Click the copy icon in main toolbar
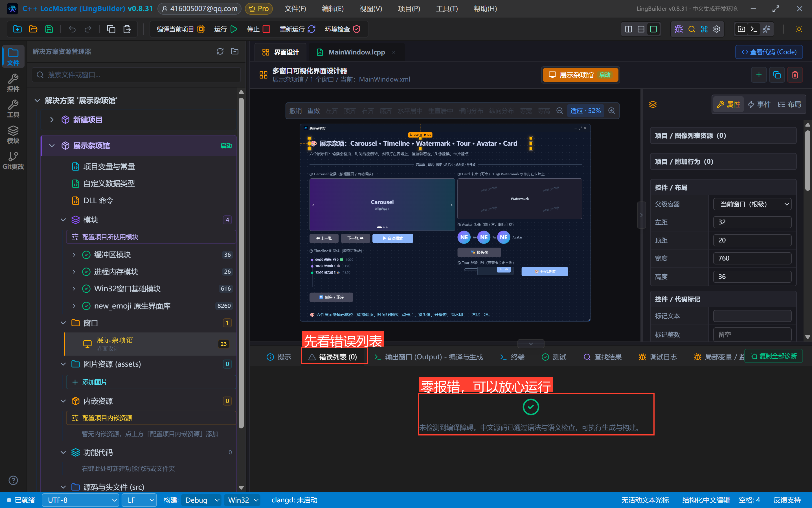The width and height of the screenshot is (812, 508). tap(111, 29)
